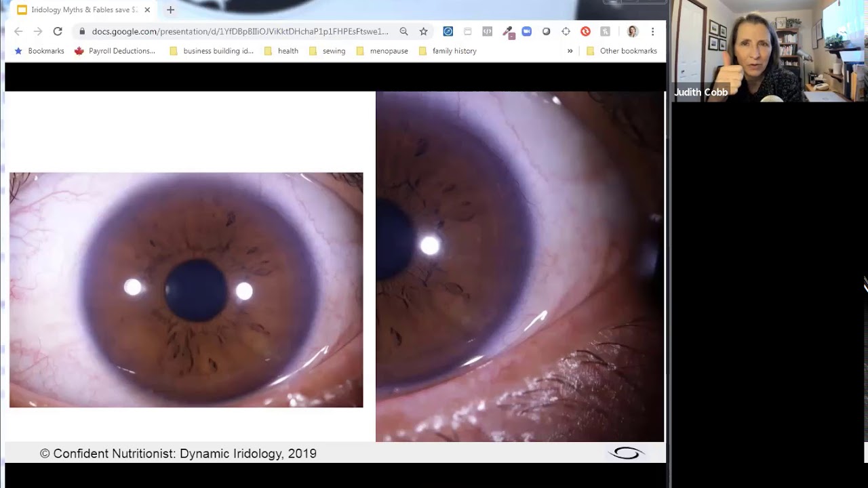Open a new browser tab
Image resolution: width=868 pixels, height=488 pixels.
(x=170, y=9)
